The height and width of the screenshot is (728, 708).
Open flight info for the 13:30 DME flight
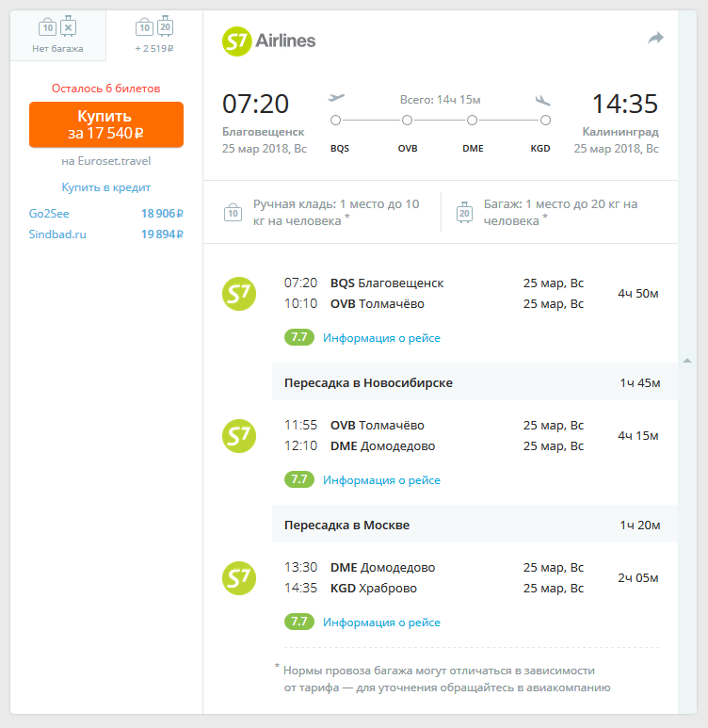tap(381, 623)
